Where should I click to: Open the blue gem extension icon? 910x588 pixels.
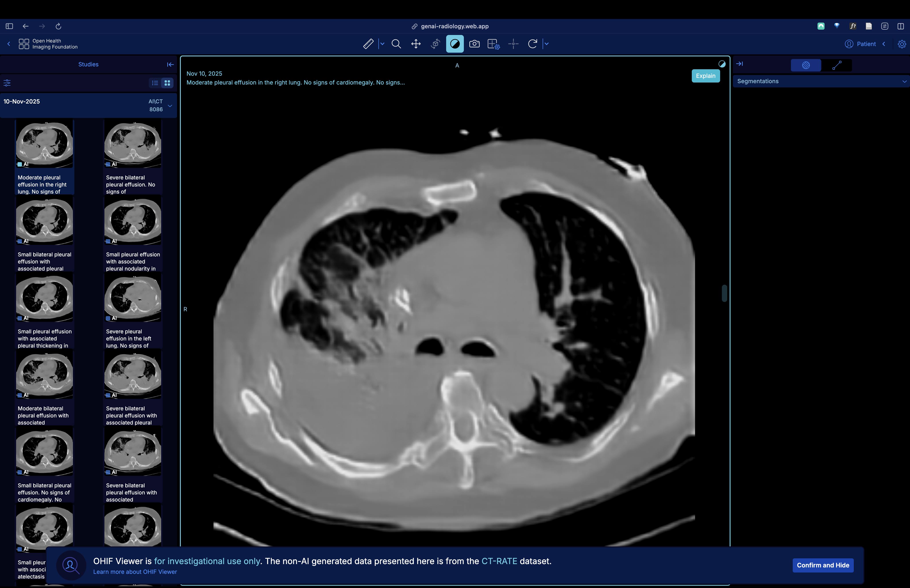837,26
